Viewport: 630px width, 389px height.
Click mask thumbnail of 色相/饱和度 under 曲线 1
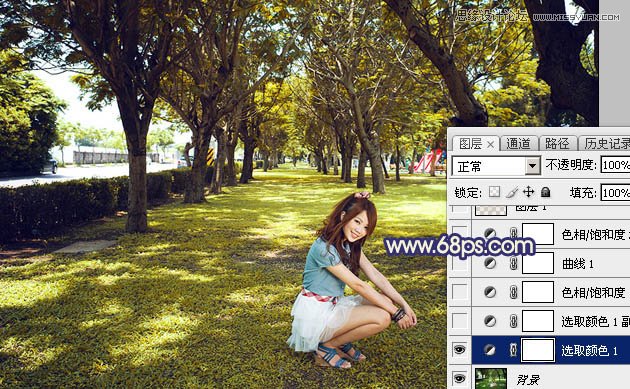[538, 292]
